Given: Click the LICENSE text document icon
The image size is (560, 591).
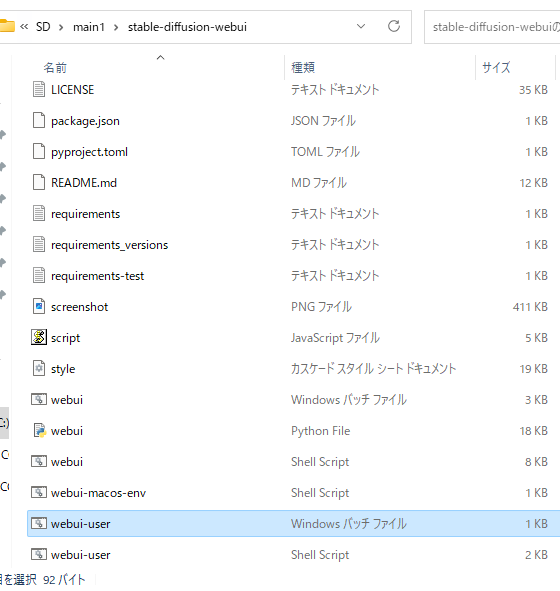Looking at the screenshot, I should [39, 90].
